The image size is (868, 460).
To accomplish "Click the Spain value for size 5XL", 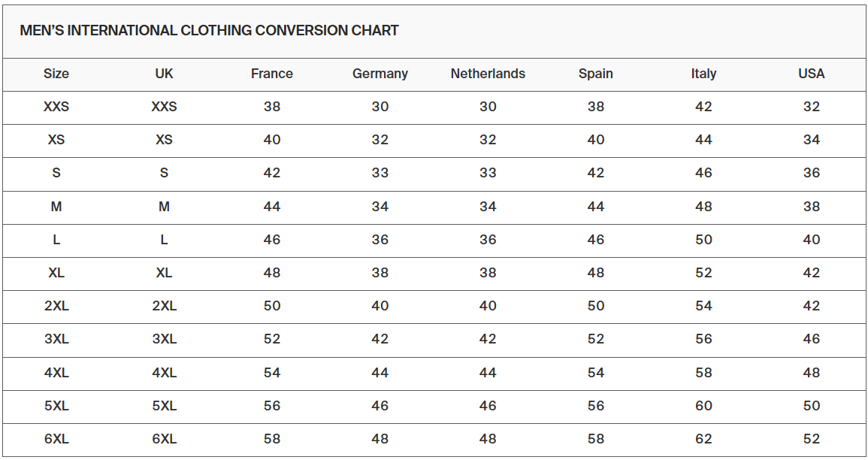I will coord(596,406).
